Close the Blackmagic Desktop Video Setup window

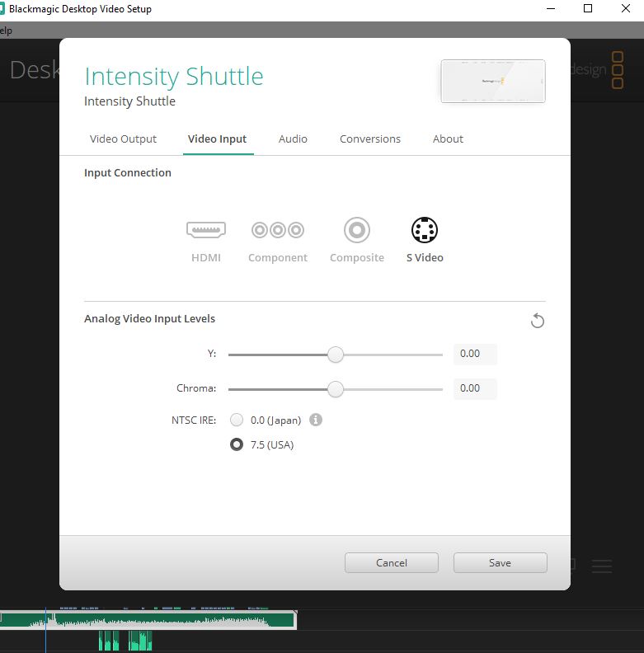coord(625,9)
